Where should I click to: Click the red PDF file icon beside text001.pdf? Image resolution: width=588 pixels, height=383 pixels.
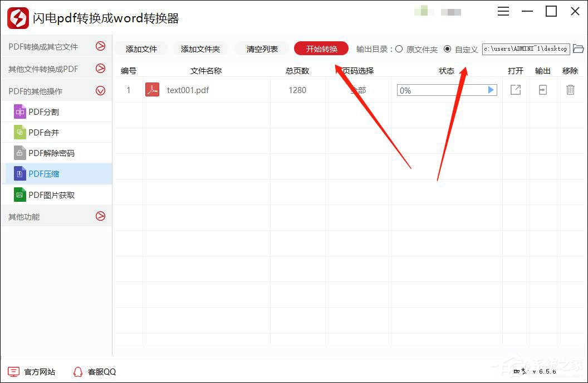[152, 89]
